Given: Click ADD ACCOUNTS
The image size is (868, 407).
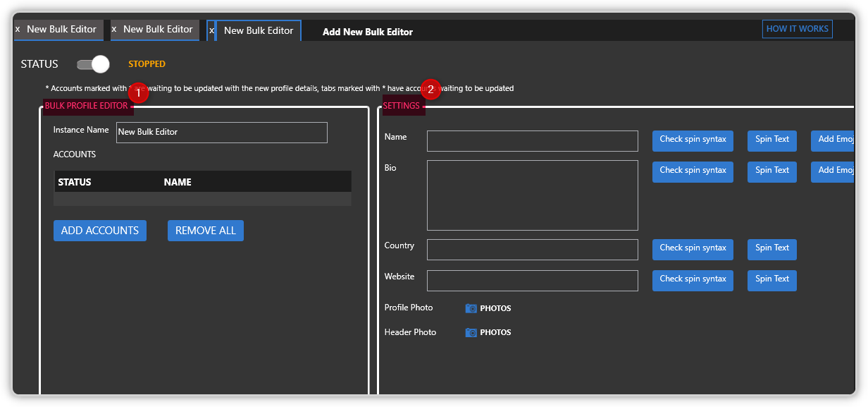Looking at the screenshot, I should tap(99, 230).
